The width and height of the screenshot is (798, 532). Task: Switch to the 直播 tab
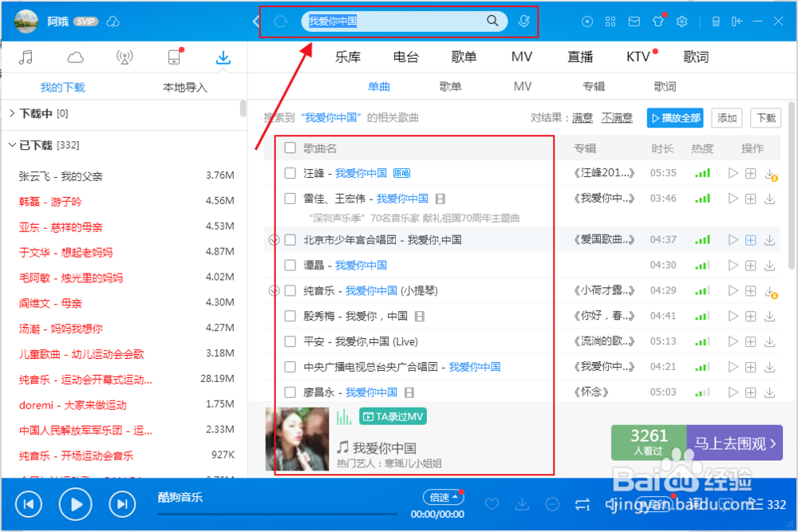pyautogui.click(x=580, y=57)
